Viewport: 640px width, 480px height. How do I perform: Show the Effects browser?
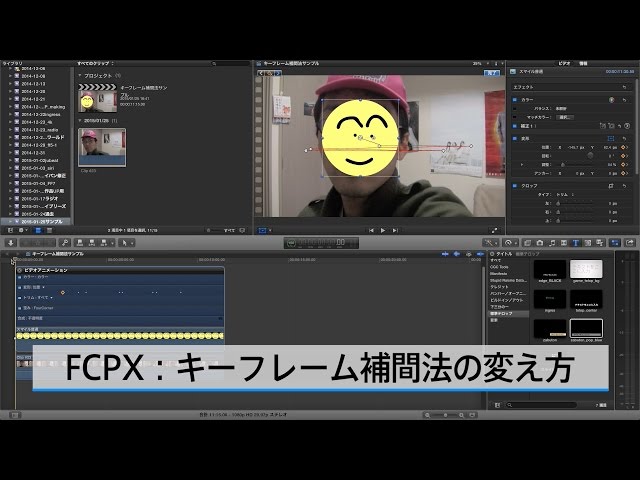coord(527,243)
